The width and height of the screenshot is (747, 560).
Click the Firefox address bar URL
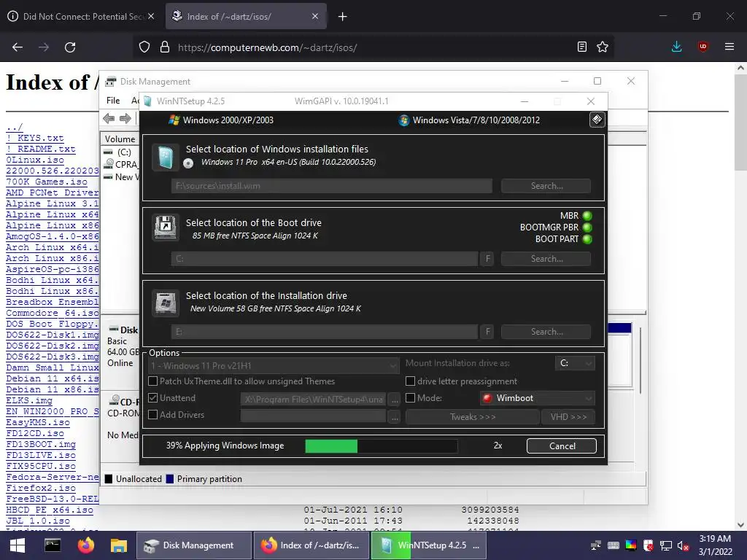click(267, 47)
